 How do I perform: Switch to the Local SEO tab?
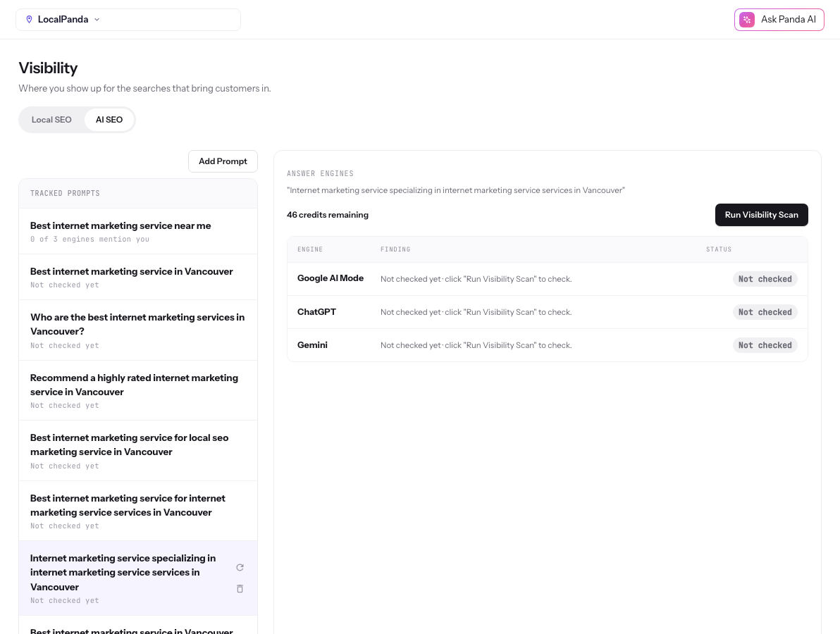[51, 120]
